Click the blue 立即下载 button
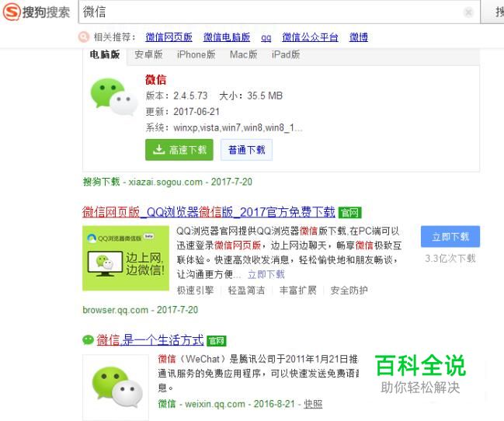Image resolution: width=504 pixels, height=421 pixels. (450, 237)
